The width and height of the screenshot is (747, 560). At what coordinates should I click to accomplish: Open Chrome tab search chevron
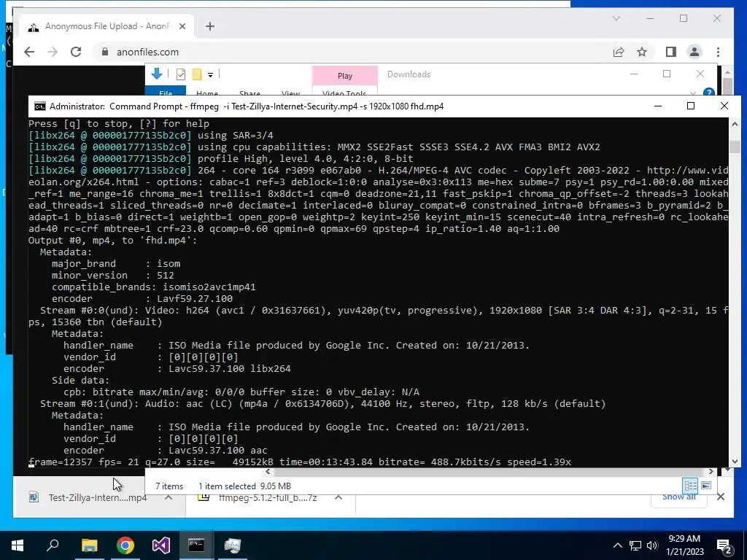(616, 18)
